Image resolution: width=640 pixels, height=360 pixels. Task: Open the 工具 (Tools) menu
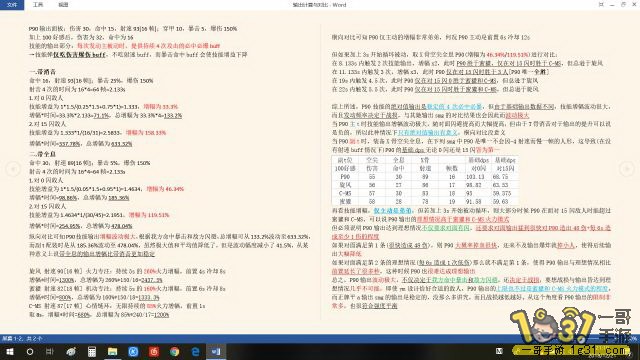tap(38, 5)
